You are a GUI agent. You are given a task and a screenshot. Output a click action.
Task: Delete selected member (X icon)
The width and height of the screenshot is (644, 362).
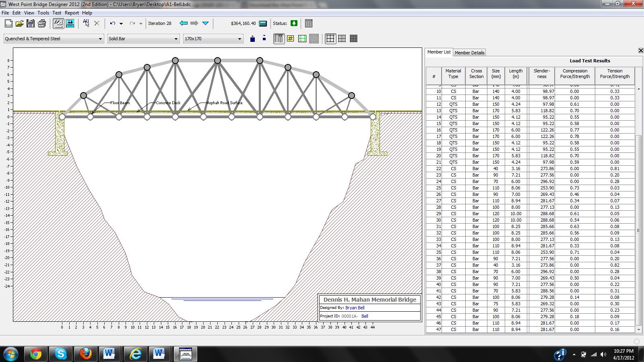(97, 23)
